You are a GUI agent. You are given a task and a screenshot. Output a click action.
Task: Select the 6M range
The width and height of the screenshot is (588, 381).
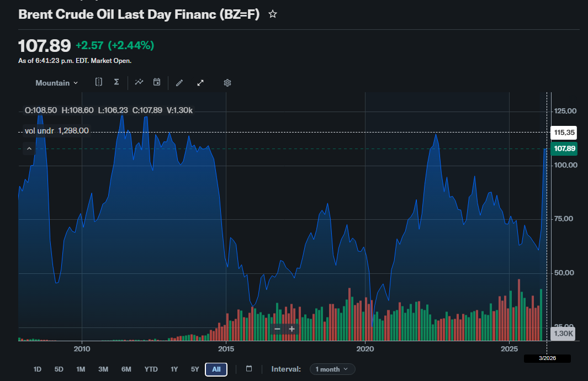(126, 369)
